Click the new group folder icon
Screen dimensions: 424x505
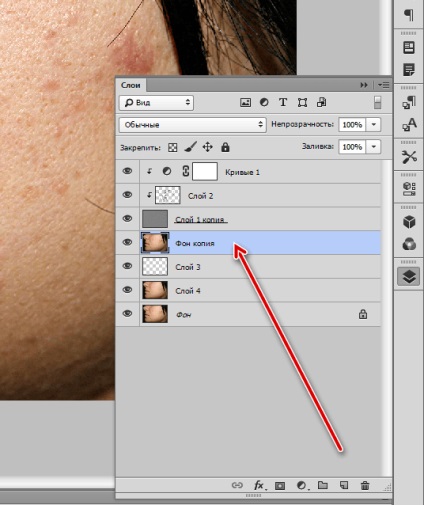(x=323, y=485)
